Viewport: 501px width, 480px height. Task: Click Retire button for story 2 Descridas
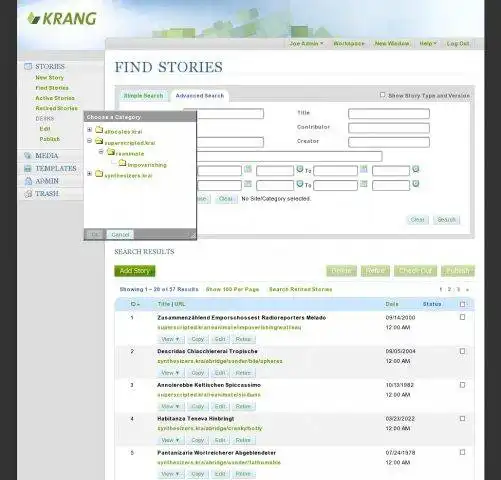[x=243, y=373]
